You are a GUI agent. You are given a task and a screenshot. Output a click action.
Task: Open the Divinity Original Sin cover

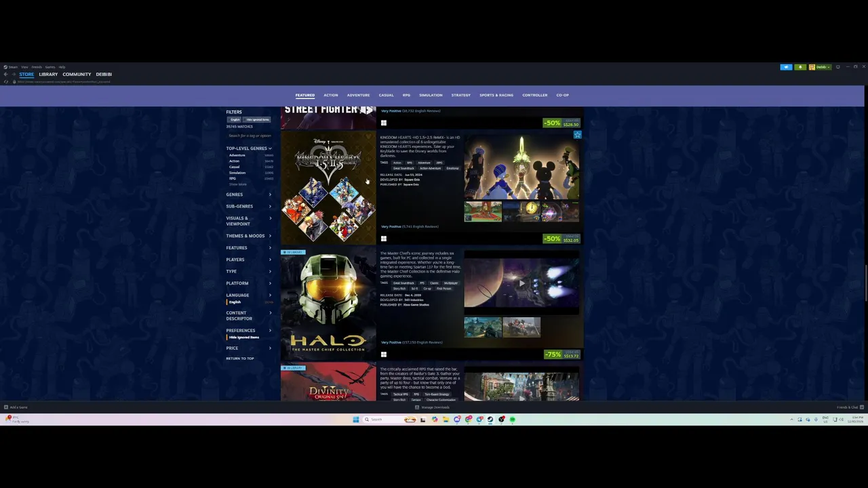click(328, 383)
